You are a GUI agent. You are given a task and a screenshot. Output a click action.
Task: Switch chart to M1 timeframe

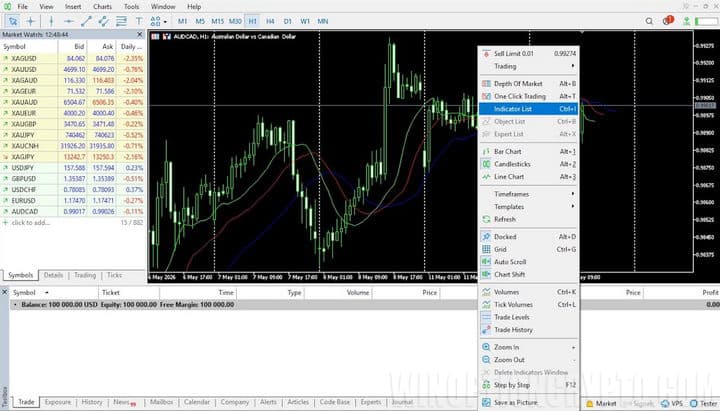click(x=182, y=21)
